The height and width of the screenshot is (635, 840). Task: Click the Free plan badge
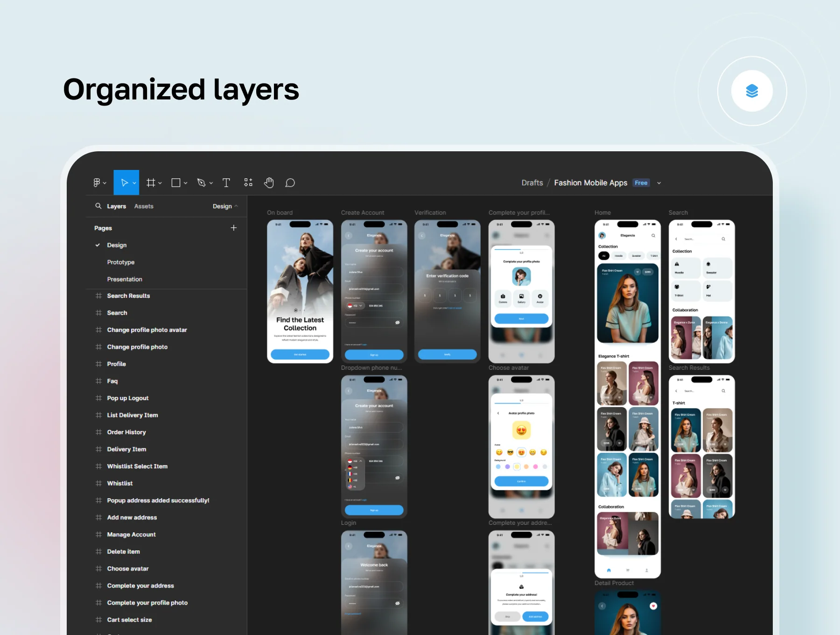tap(641, 183)
